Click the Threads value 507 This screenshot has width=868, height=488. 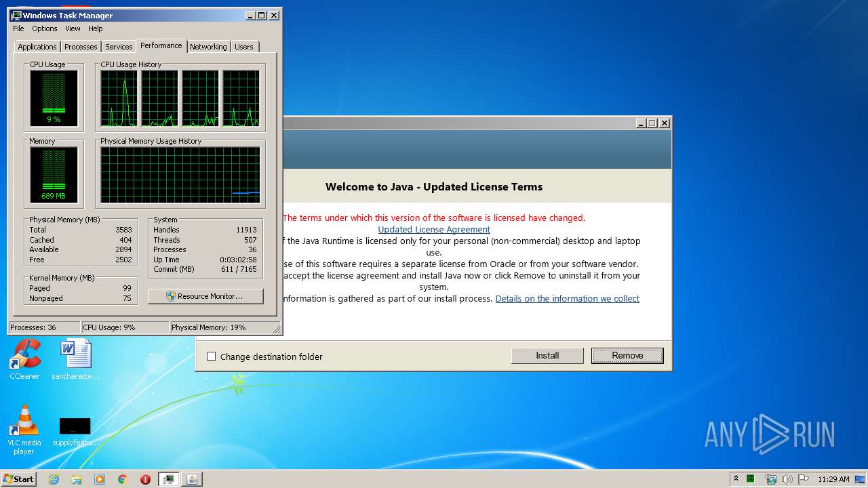tap(250, 240)
